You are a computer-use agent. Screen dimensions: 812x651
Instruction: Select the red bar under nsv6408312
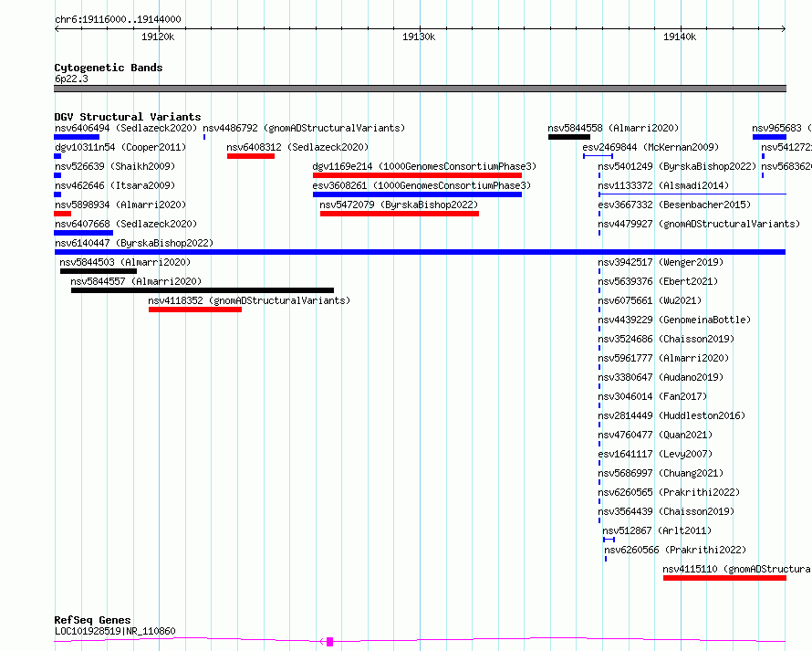click(251, 156)
